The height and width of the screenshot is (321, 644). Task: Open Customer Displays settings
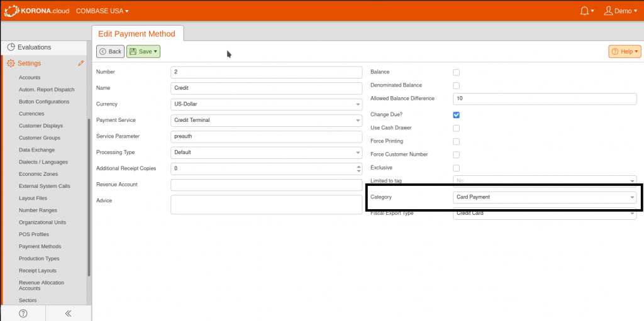point(41,126)
